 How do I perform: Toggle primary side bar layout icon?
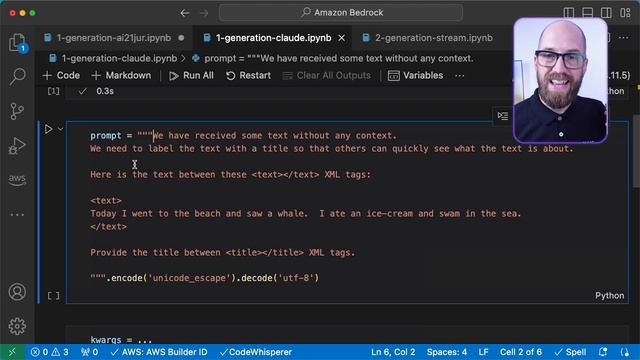(569, 13)
